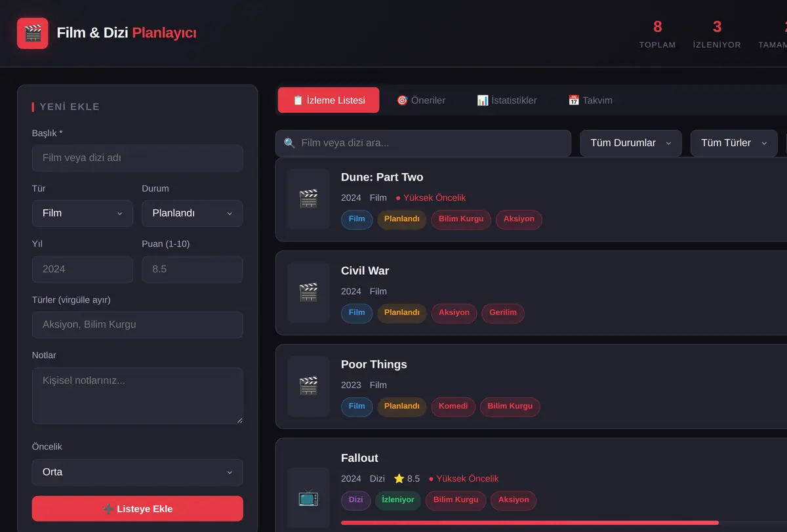787x532 pixels.
Task: Open the İstatistikler tab
Action: pyautogui.click(x=507, y=100)
